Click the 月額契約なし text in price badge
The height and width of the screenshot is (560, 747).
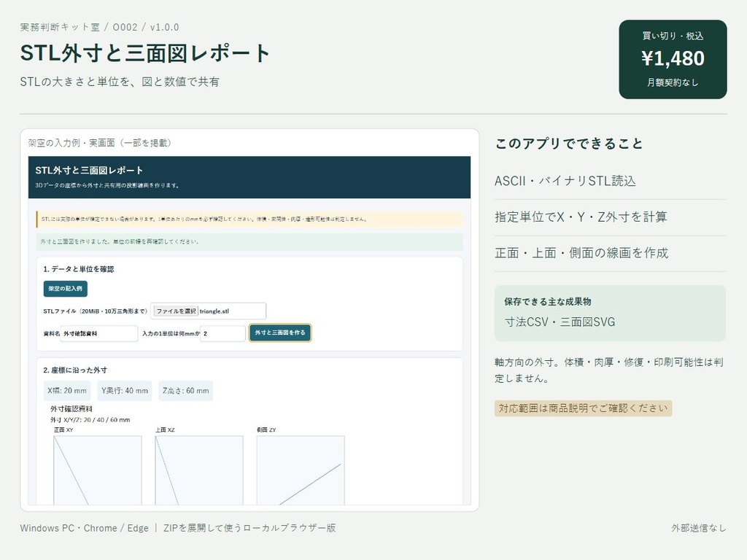click(673, 82)
